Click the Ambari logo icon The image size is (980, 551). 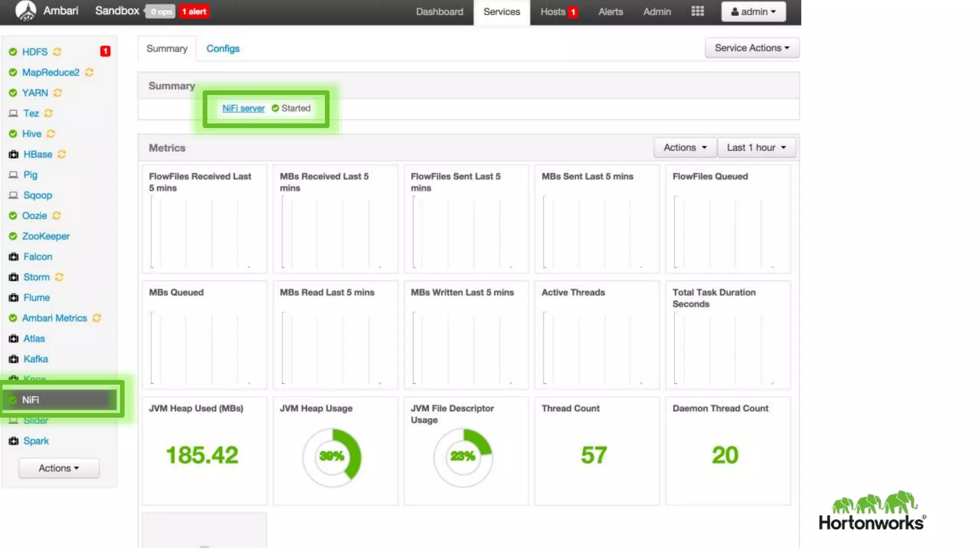click(x=25, y=11)
